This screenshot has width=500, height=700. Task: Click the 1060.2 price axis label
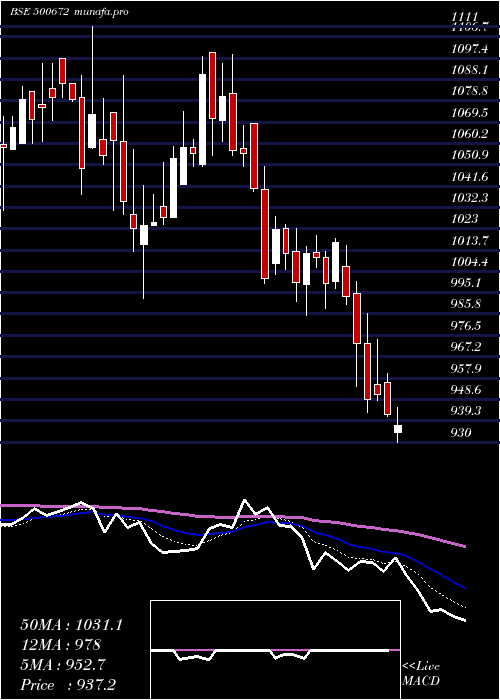click(469, 134)
